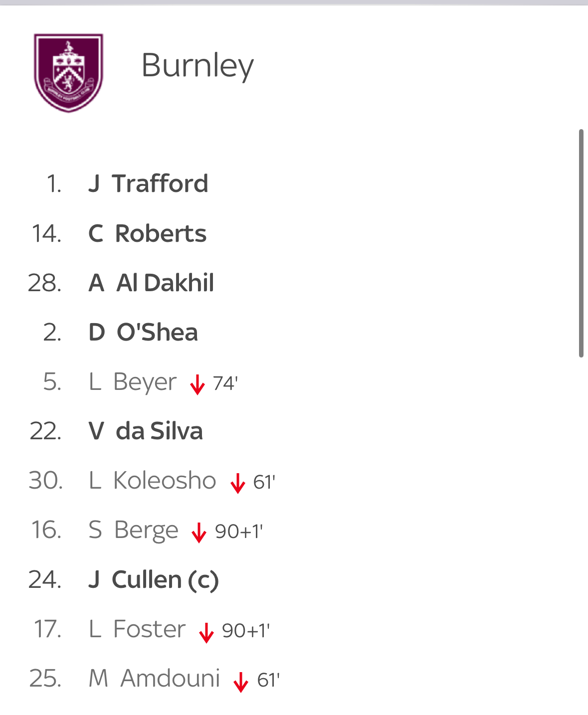Click the red substitution arrow beside Berge

tap(199, 533)
